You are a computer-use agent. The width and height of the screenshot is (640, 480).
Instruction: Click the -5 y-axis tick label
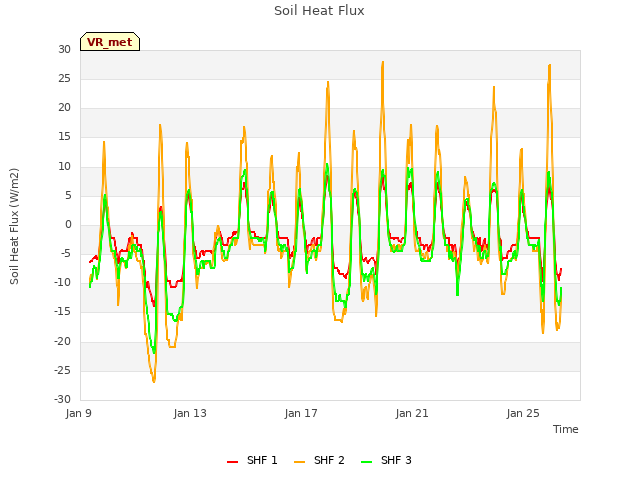click(x=65, y=253)
